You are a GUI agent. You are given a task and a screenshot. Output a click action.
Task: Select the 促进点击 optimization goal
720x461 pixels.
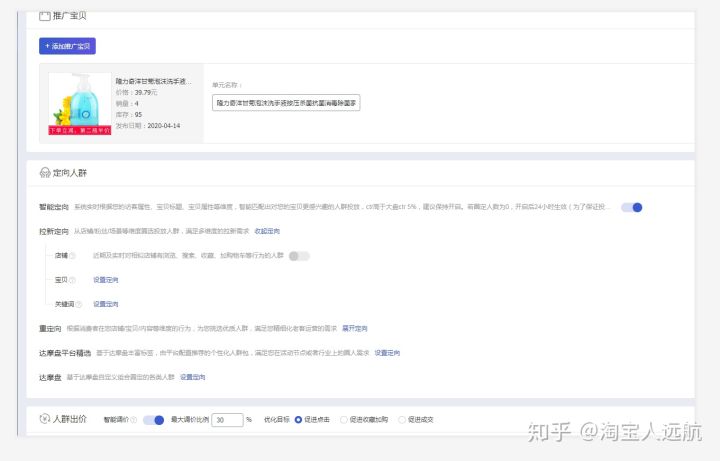pos(298,420)
